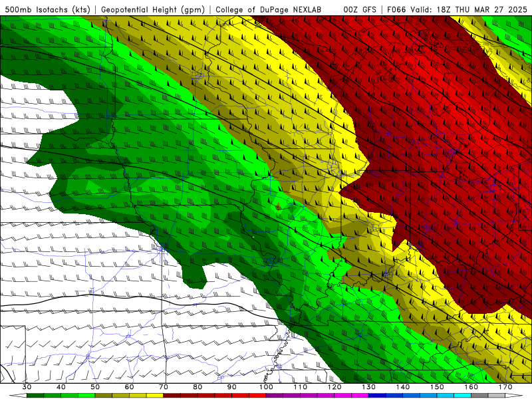Click the 160 value on the color scale

[x=471, y=387]
